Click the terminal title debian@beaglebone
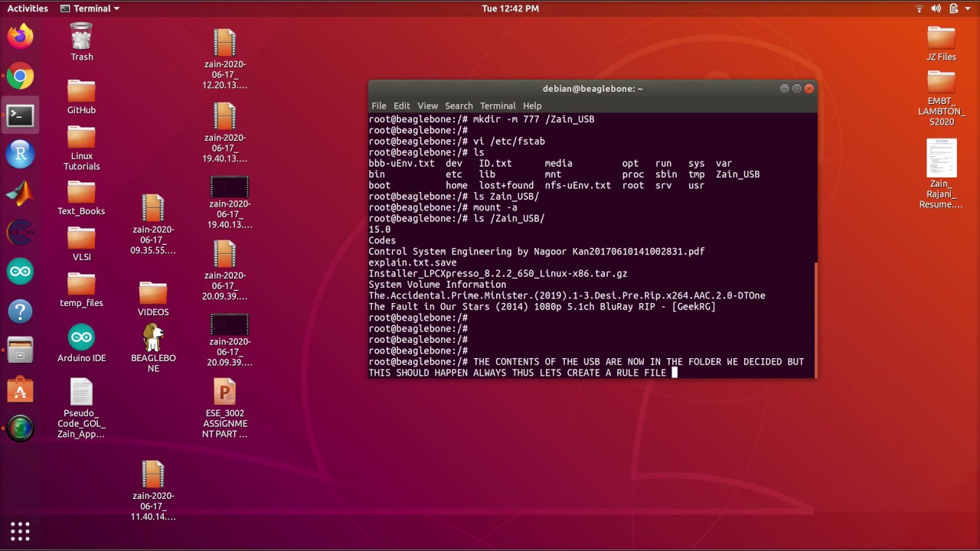 point(593,89)
